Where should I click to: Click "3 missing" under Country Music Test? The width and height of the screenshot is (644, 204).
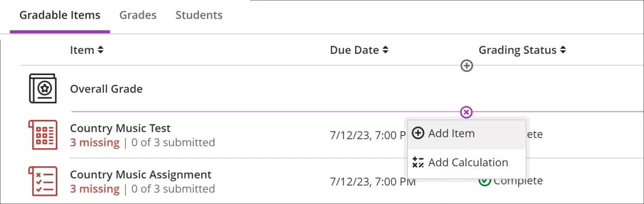coord(95,143)
